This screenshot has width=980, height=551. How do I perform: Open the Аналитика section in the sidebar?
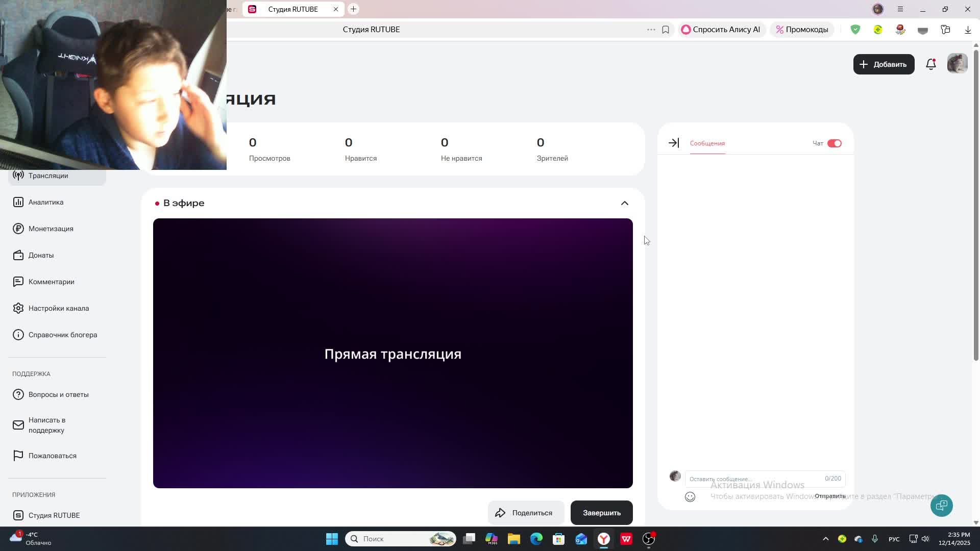[x=45, y=202]
